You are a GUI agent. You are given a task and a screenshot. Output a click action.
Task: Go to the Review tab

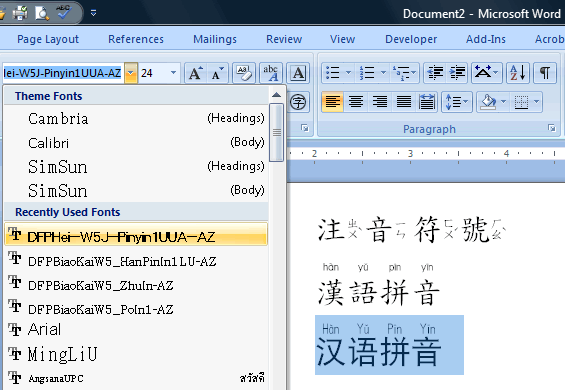284,39
